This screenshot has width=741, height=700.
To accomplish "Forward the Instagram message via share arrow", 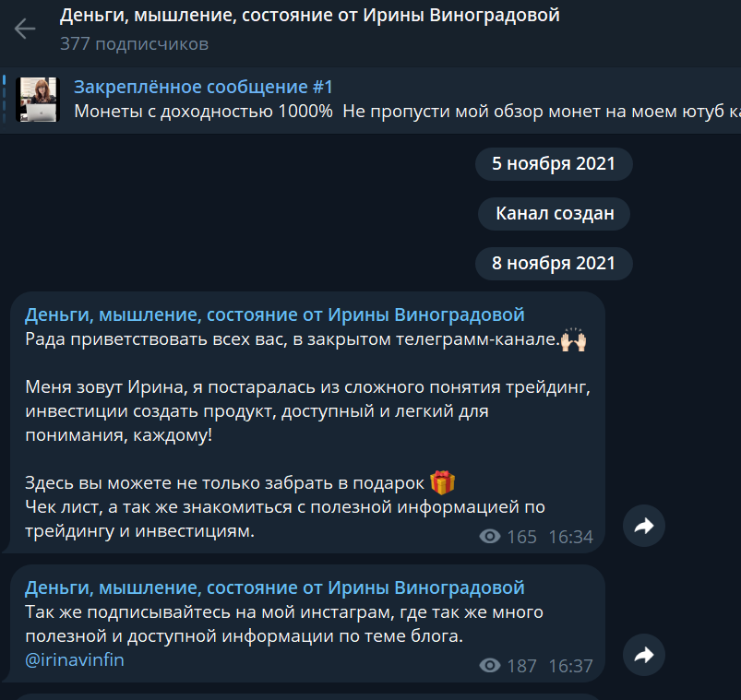I will click(x=644, y=655).
